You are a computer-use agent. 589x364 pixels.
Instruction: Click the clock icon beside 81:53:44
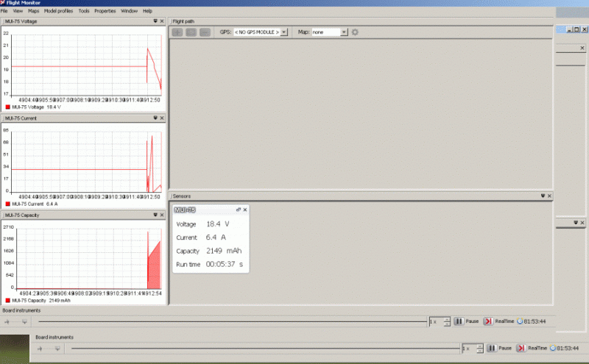pyautogui.click(x=521, y=321)
